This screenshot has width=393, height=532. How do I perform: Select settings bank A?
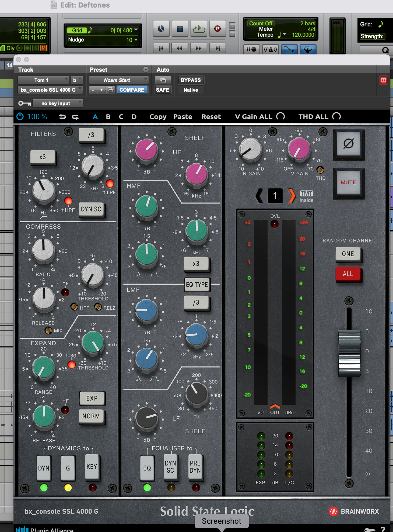tap(95, 117)
